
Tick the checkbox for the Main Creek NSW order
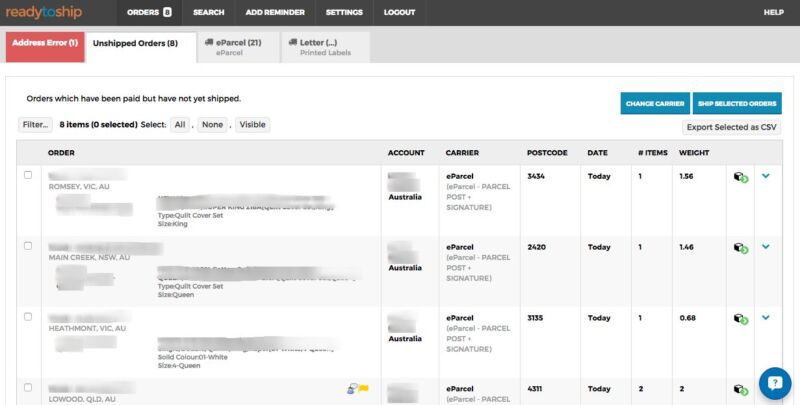28,246
